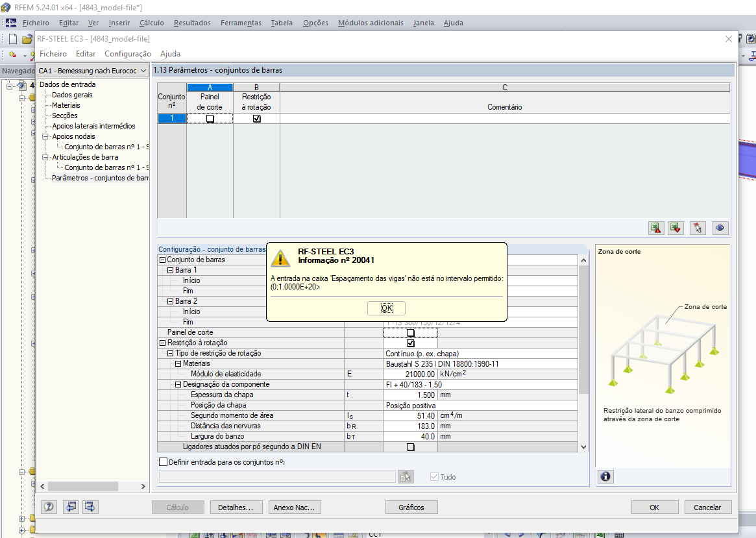The height and width of the screenshot is (538, 756).
Task: Toggle Painel de corte checkbox in table row 1
Action: tap(210, 119)
